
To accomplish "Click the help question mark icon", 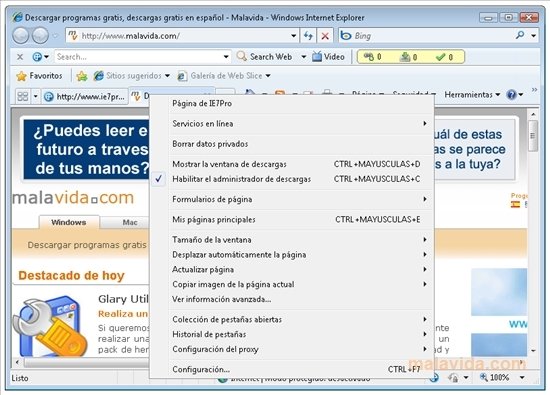I will pos(511,94).
